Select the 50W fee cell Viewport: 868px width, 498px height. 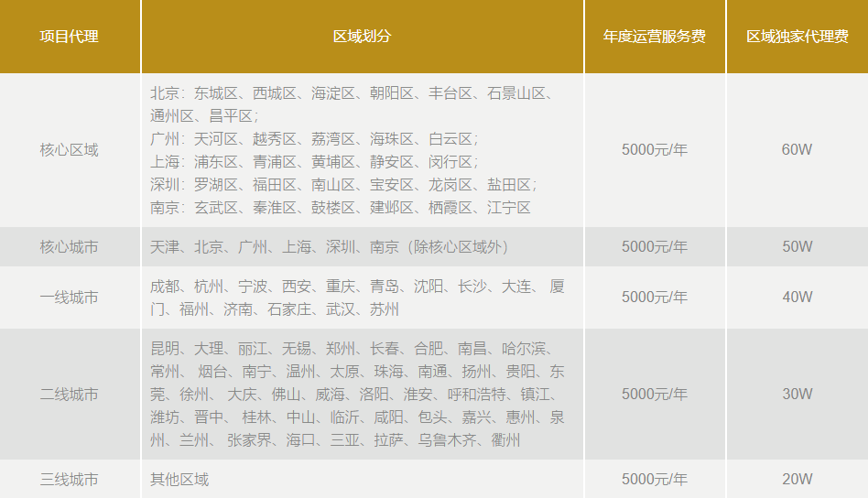(x=797, y=247)
